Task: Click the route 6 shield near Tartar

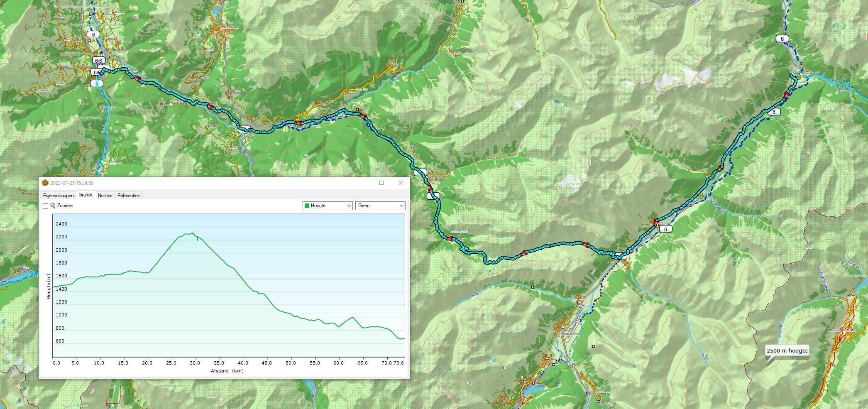Action: click(93, 35)
